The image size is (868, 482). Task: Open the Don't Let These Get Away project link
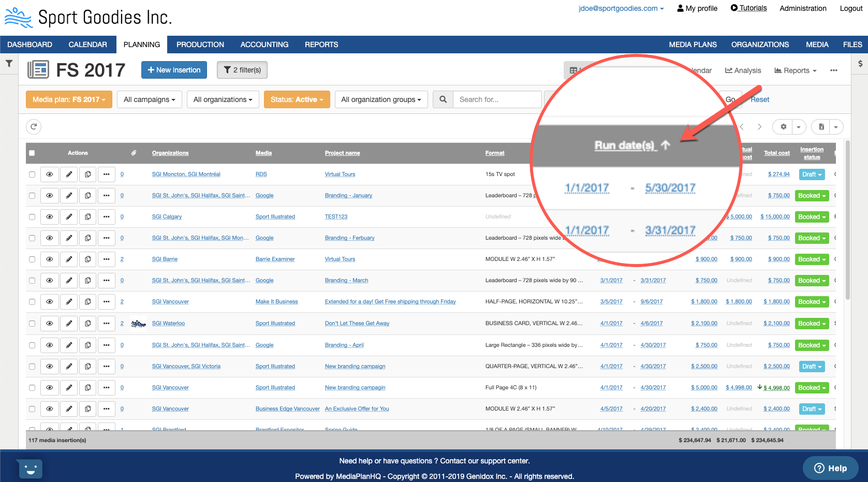click(x=357, y=324)
